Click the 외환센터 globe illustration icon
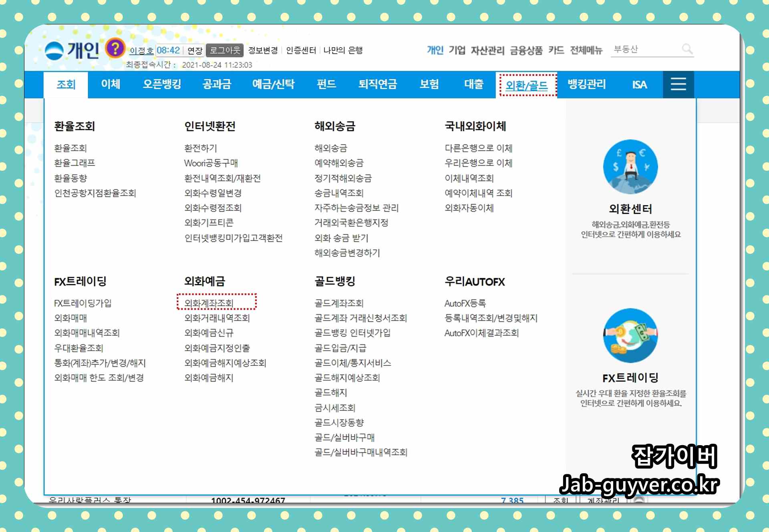The image size is (769, 532). [x=630, y=167]
